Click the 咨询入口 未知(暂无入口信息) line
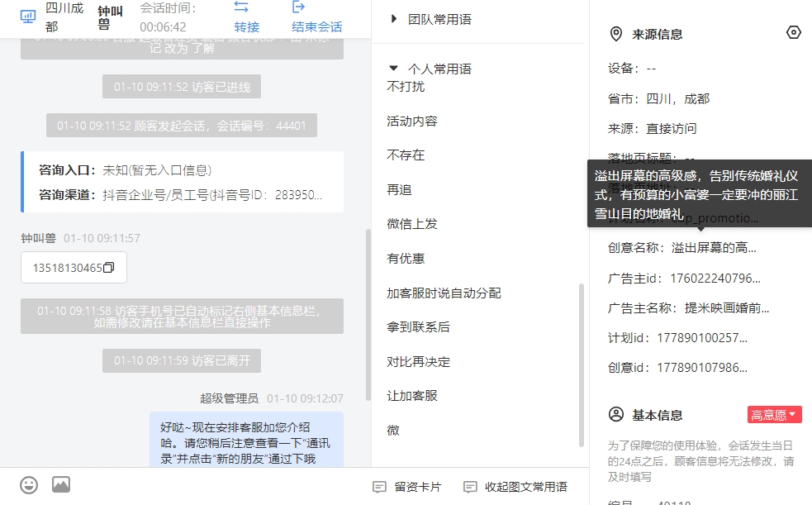812x505 pixels. coord(125,170)
